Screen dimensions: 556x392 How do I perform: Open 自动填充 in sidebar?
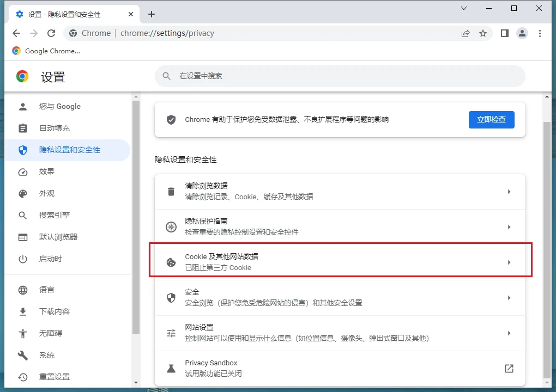point(68,128)
